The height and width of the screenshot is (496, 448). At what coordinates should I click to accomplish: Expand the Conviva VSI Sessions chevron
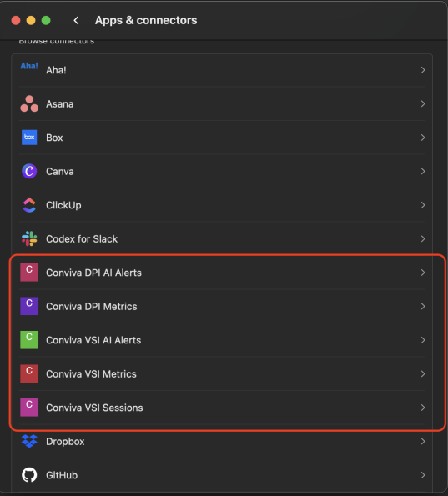click(423, 408)
